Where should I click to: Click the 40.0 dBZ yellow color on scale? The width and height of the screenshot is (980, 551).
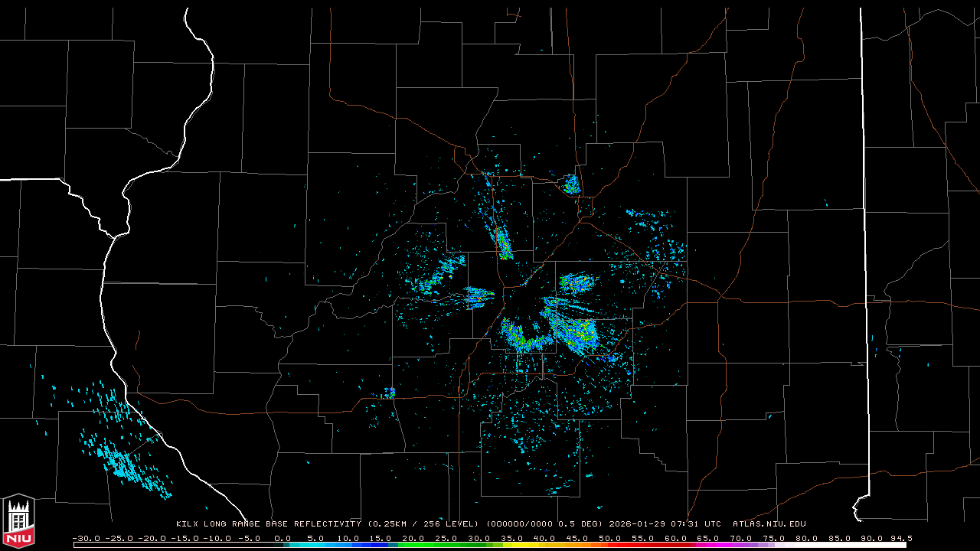544,545
